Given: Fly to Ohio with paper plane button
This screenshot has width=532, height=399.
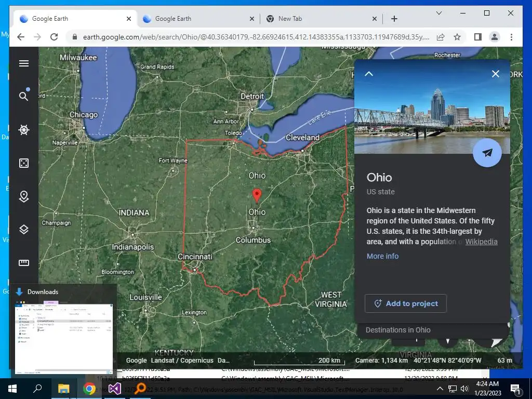Looking at the screenshot, I should tap(487, 153).
